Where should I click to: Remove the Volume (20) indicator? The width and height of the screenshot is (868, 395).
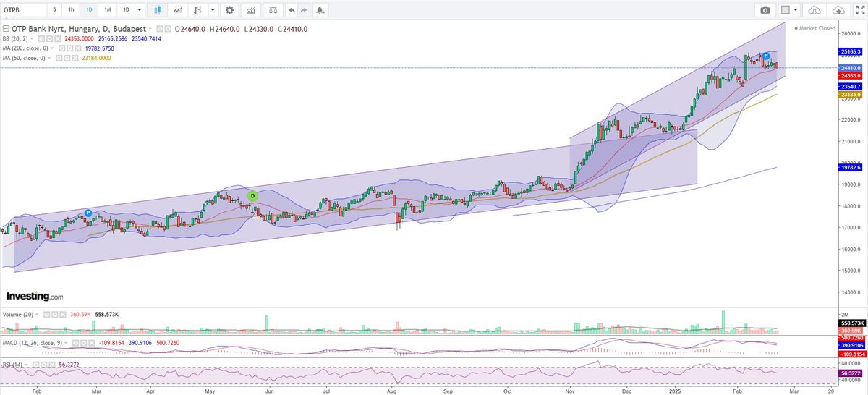[x=63, y=315]
